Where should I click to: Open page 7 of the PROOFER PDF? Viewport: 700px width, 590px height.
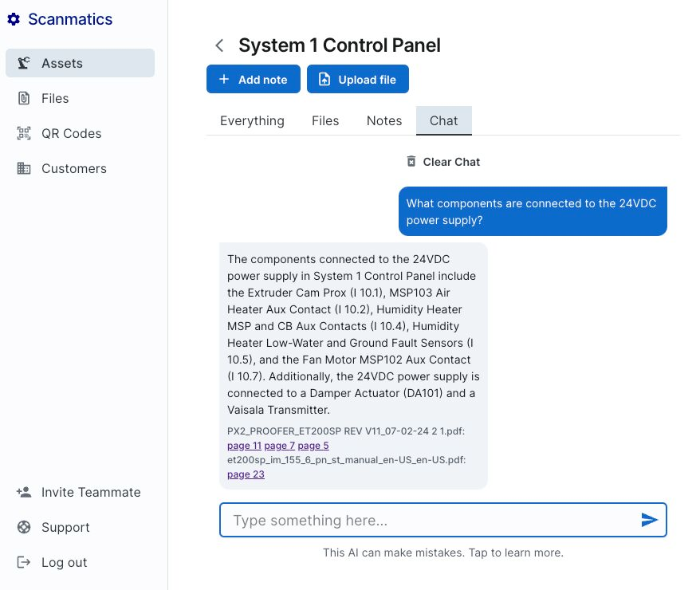pyautogui.click(x=279, y=446)
